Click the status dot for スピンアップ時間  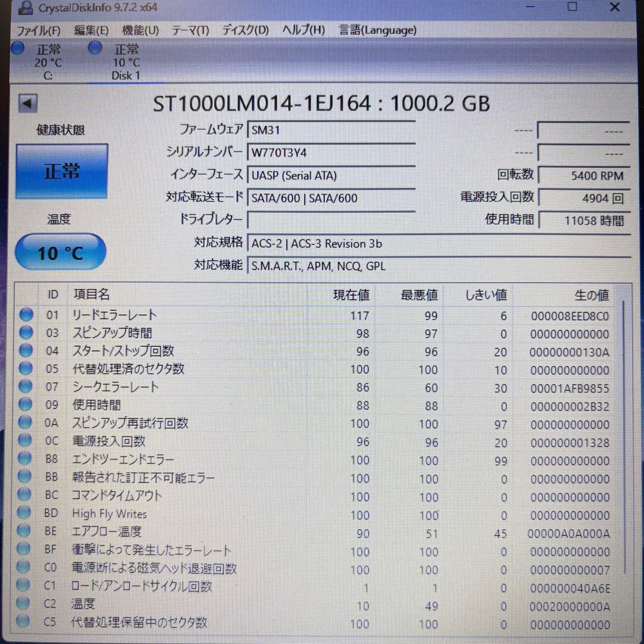tap(25, 333)
